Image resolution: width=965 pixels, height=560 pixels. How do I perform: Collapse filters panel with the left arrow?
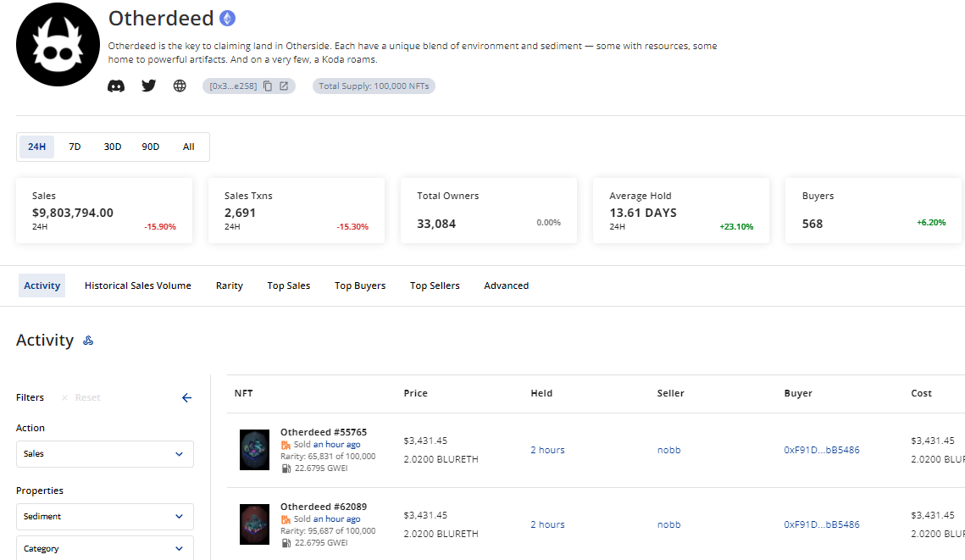click(x=186, y=397)
